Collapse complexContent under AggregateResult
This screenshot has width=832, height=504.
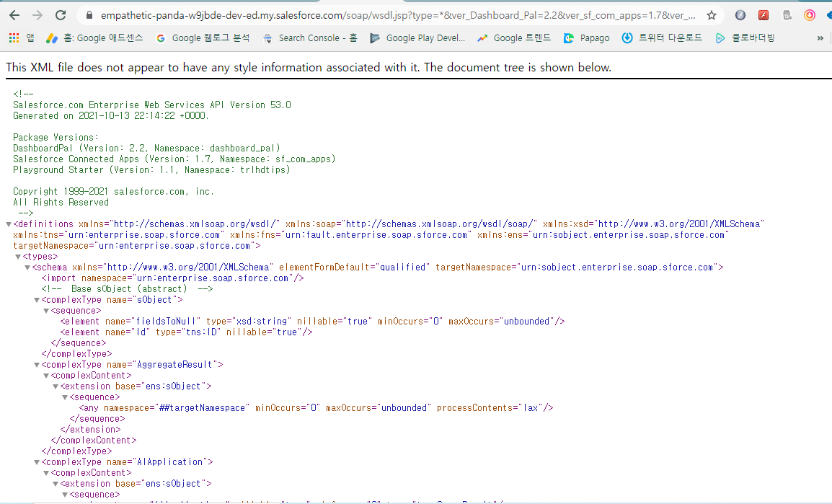[x=46, y=376]
